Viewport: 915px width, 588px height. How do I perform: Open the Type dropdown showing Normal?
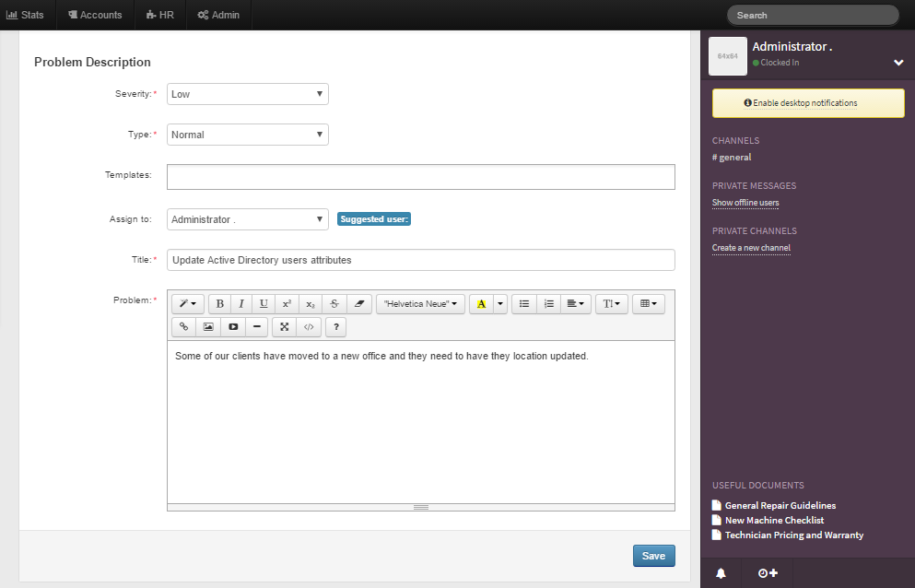247,135
